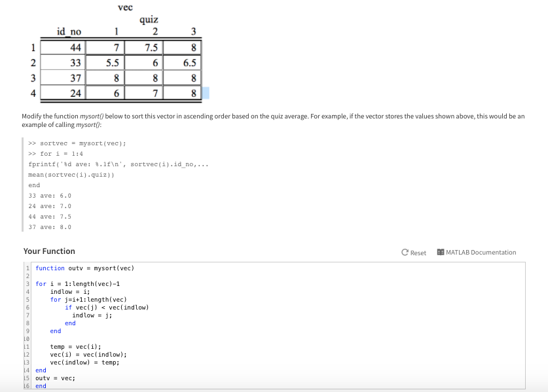Click the id_no column header
This screenshot has height=392, width=548.
(69, 31)
